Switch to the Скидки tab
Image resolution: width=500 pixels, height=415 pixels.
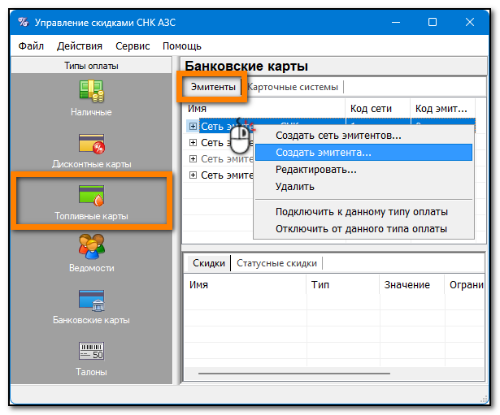click(x=209, y=263)
